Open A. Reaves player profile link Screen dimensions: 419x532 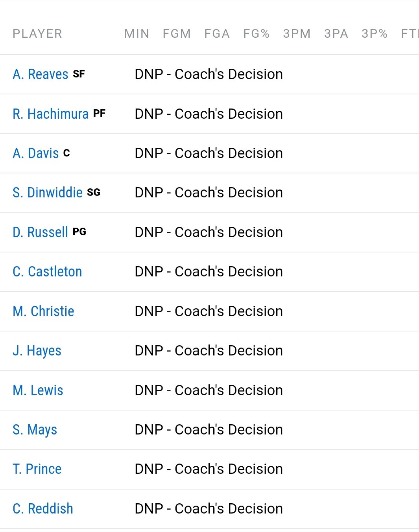(41, 74)
